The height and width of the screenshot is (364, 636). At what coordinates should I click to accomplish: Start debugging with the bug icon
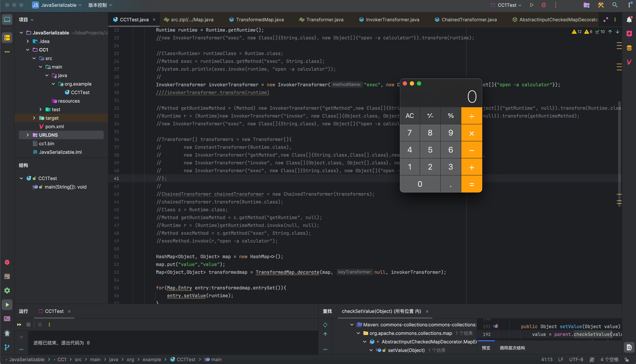[x=543, y=5]
